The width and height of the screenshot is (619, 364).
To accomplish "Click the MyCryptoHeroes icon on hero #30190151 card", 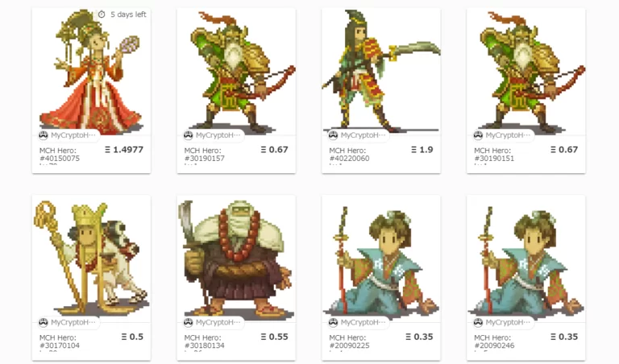I will pyautogui.click(x=478, y=135).
